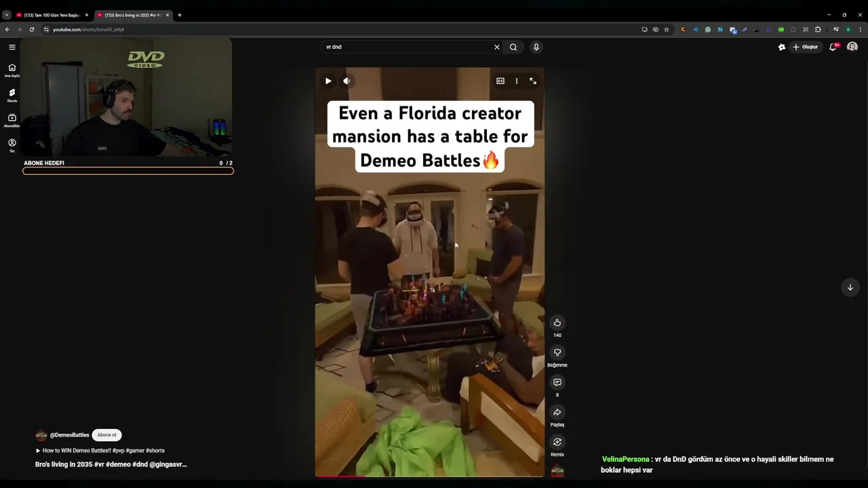Click the webcam overlay with DVD logo
The height and width of the screenshot is (488, 868).
(127, 98)
